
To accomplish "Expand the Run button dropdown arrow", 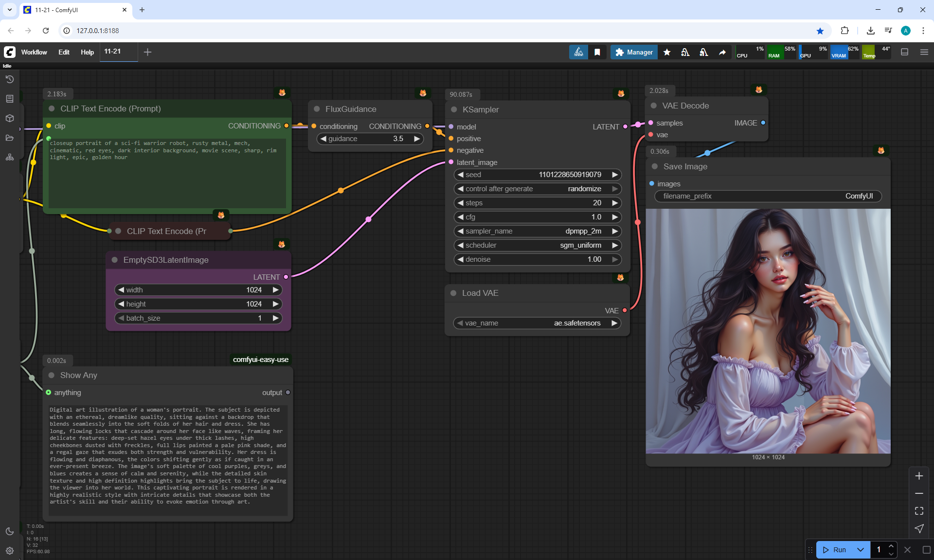I will click(x=861, y=550).
